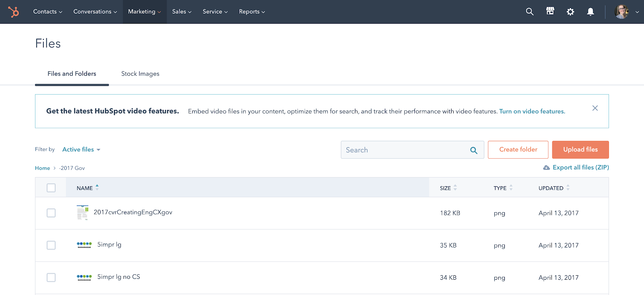Open the Active files filter dropdown
This screenshot has height=295, width=644.
pyautogui.click(x=81, y=149)
